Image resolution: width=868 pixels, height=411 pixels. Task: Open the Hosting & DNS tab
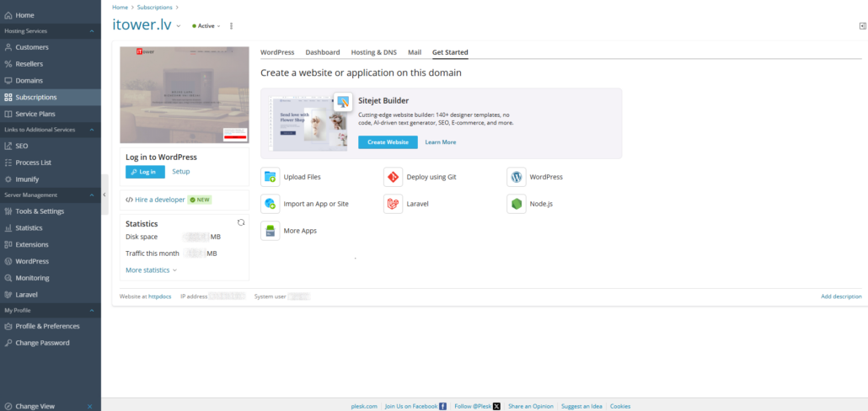tap(374, 52)
